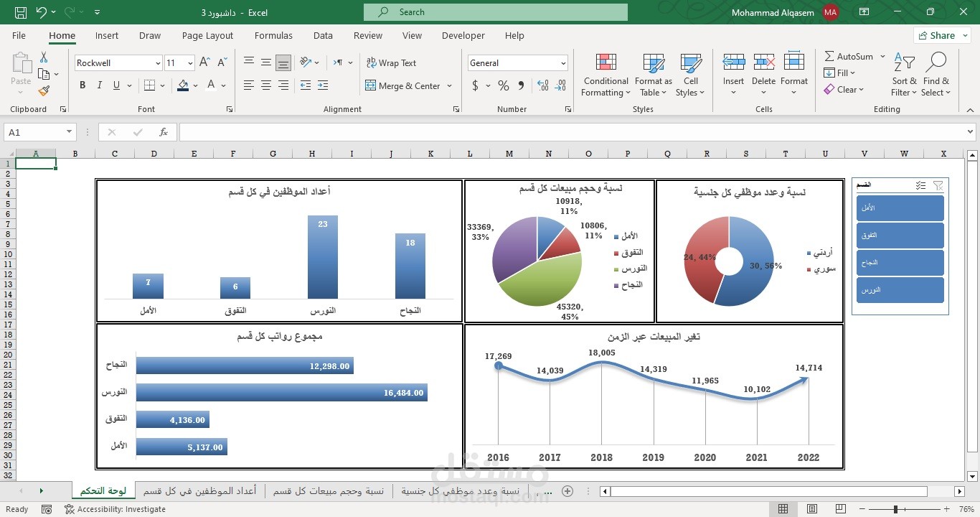Click the Search box in title bar
Viewport: 980px width, 517px height.
tap(496, 12)
